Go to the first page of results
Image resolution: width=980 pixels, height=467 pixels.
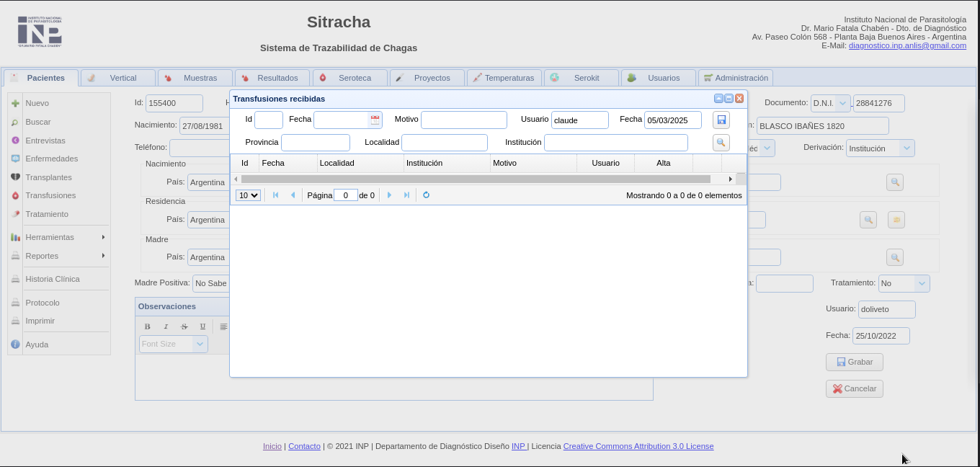tap(275, 195)
